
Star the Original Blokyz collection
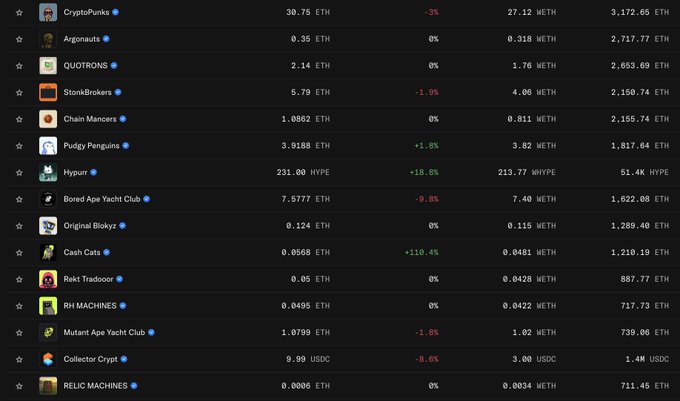19,226
